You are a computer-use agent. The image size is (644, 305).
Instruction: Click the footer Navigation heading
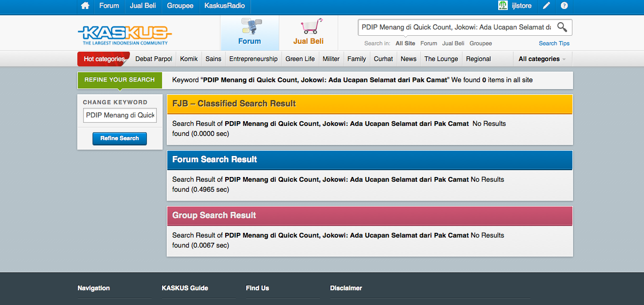pos(94,288)
